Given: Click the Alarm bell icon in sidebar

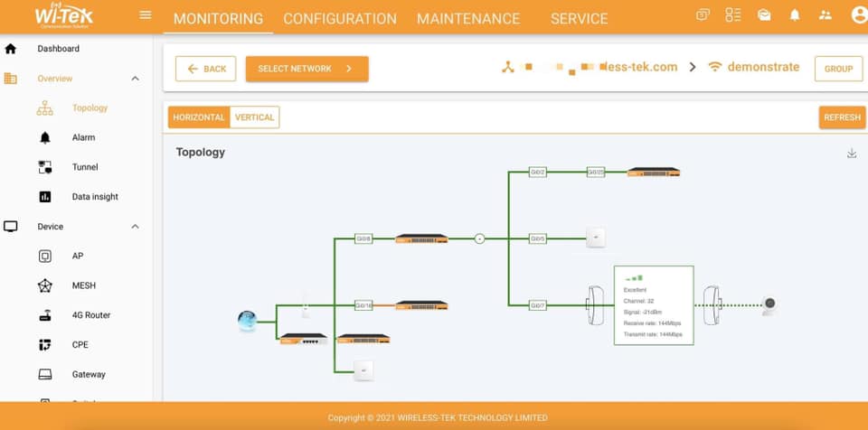Looking at the screenshot, I should pos(45,138).
